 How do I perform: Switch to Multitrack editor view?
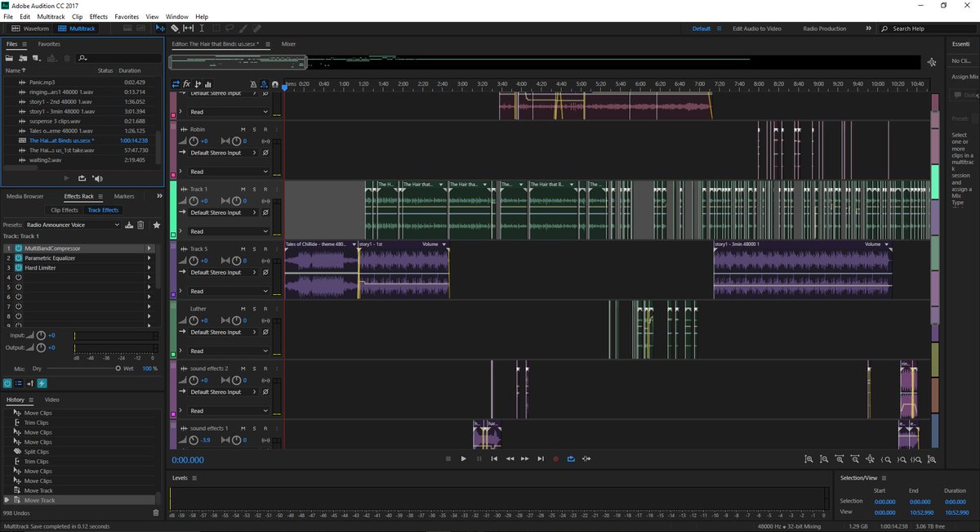pyautogui.click(x=76, y=28)
